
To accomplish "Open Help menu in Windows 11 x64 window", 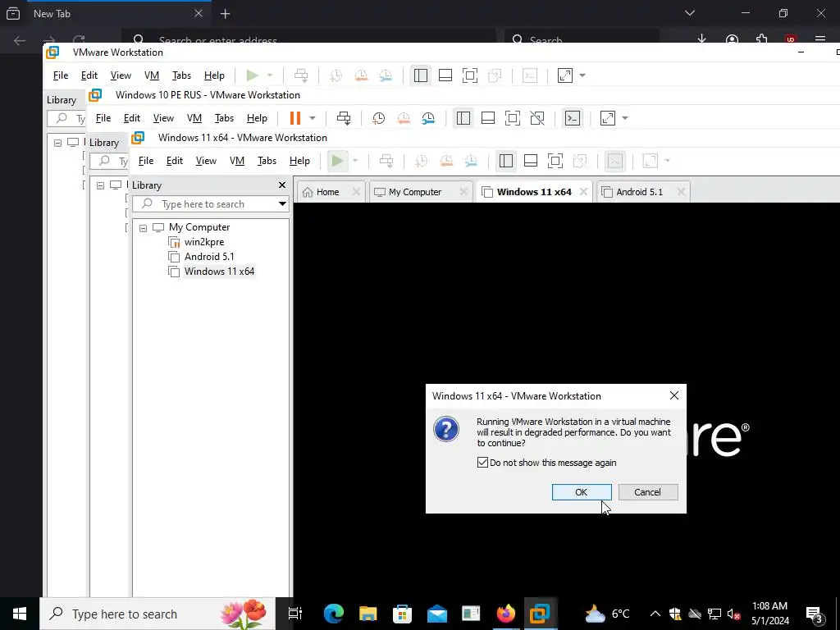I will click(299, 161).
